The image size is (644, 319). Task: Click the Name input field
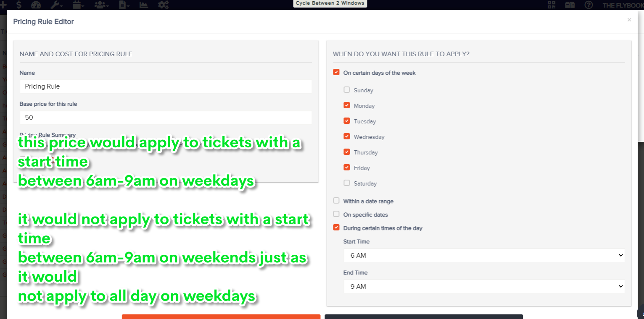click(166, 86)
